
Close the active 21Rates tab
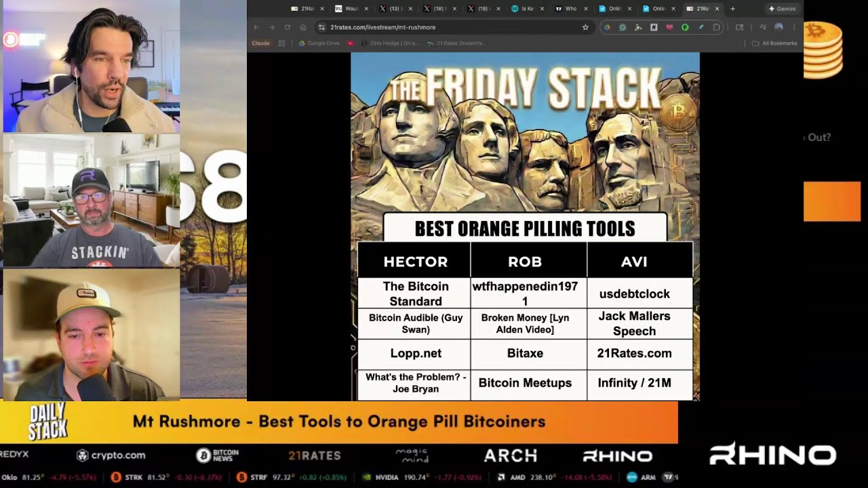[717, 9]
